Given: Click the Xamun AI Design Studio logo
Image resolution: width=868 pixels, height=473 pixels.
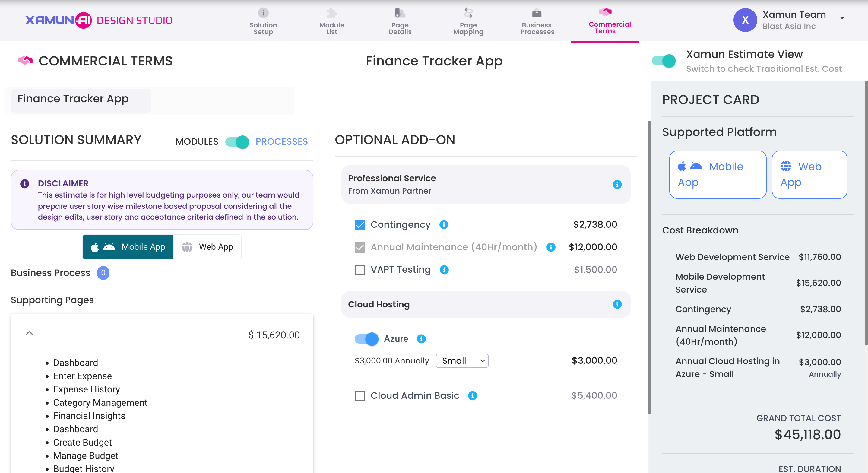Looking at the screenshot, I should click(98, 21).
